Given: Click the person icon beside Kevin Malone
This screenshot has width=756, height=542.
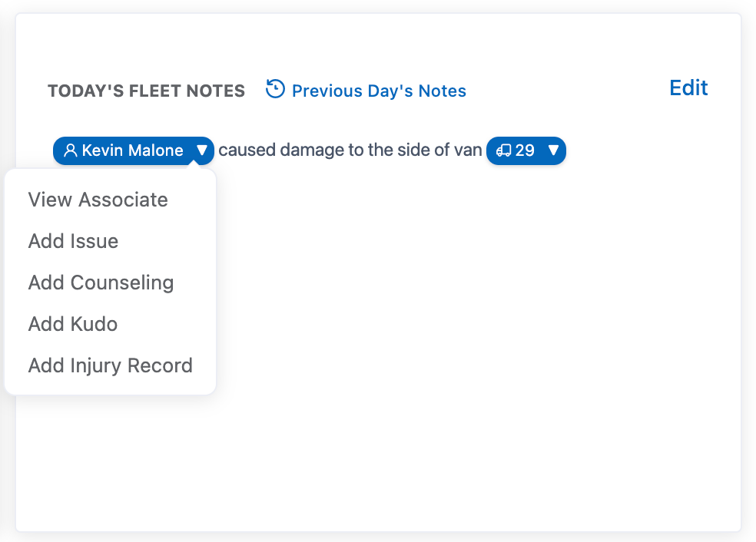Looking at the screenshot, I should 71,150.
